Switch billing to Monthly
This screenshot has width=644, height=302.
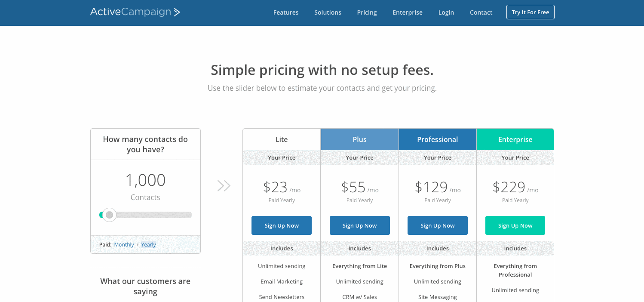124,245
